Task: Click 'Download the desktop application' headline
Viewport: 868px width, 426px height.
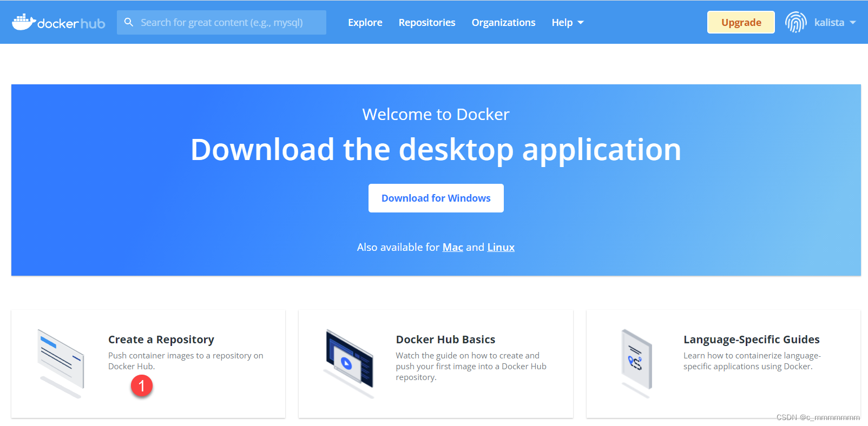Action: pos(436,149)
